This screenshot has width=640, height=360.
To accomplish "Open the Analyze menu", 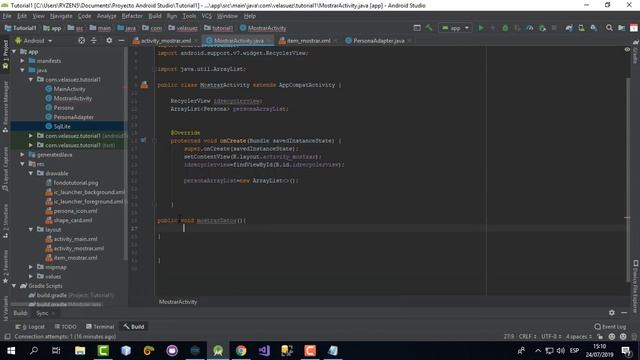I will coord(107,16).
